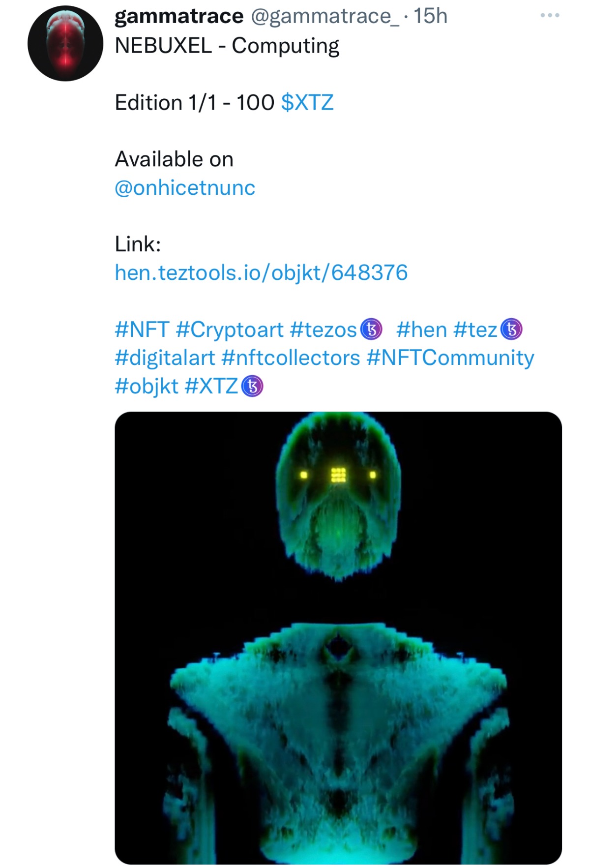The height and width of the screenshot is (868, 590).
Task: Click the #hen hashtag
Action: 421,329
